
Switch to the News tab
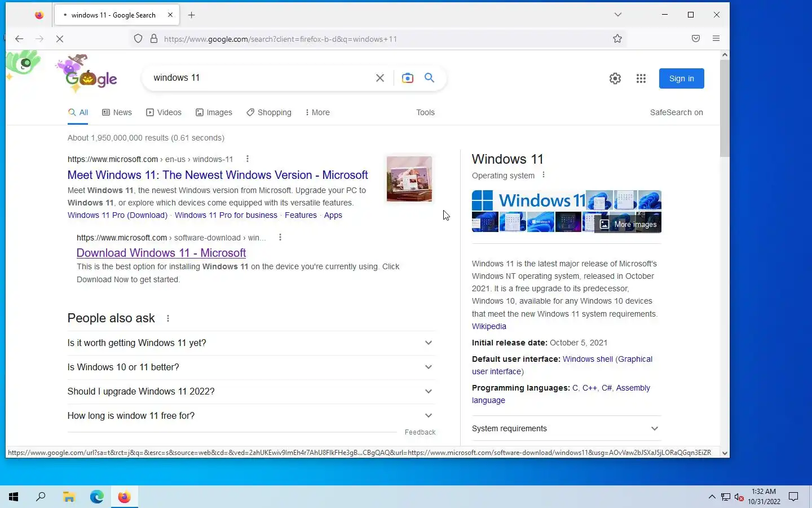(117, 112)
